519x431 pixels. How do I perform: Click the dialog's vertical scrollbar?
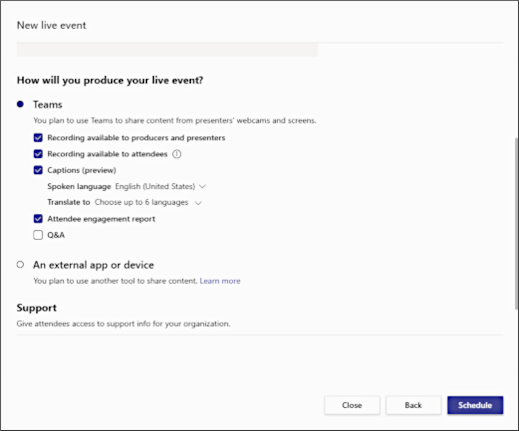pos(516,223)
